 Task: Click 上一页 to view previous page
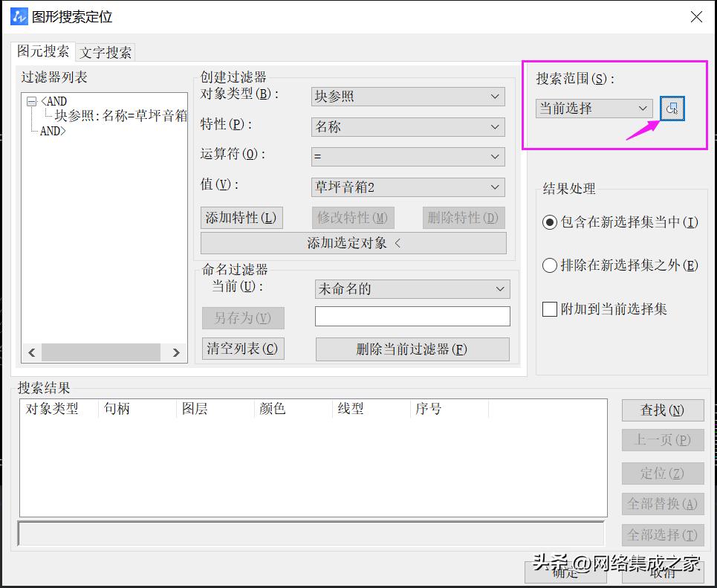pos(662,440)
